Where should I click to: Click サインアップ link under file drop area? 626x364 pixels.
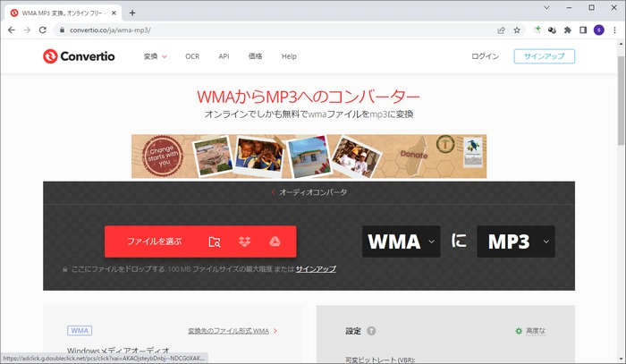[x=316, y=269]
